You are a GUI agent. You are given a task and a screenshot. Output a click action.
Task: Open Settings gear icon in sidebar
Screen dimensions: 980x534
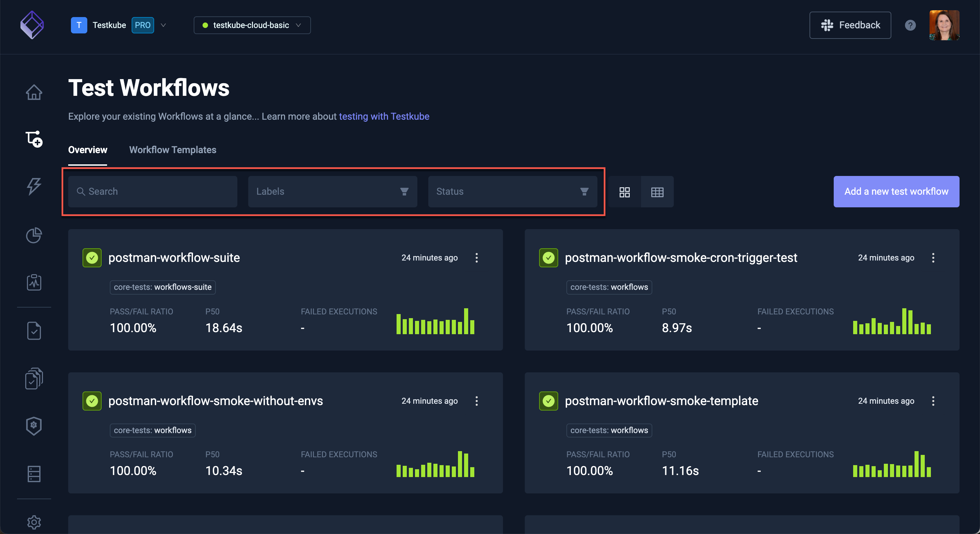pyautogui.click(x=34, y=522)
